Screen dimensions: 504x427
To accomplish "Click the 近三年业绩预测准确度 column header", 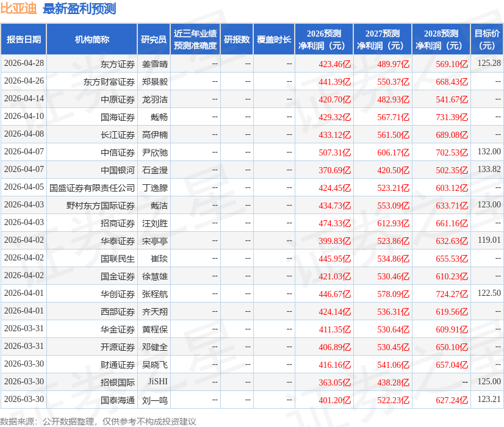I will click(195, 39).
